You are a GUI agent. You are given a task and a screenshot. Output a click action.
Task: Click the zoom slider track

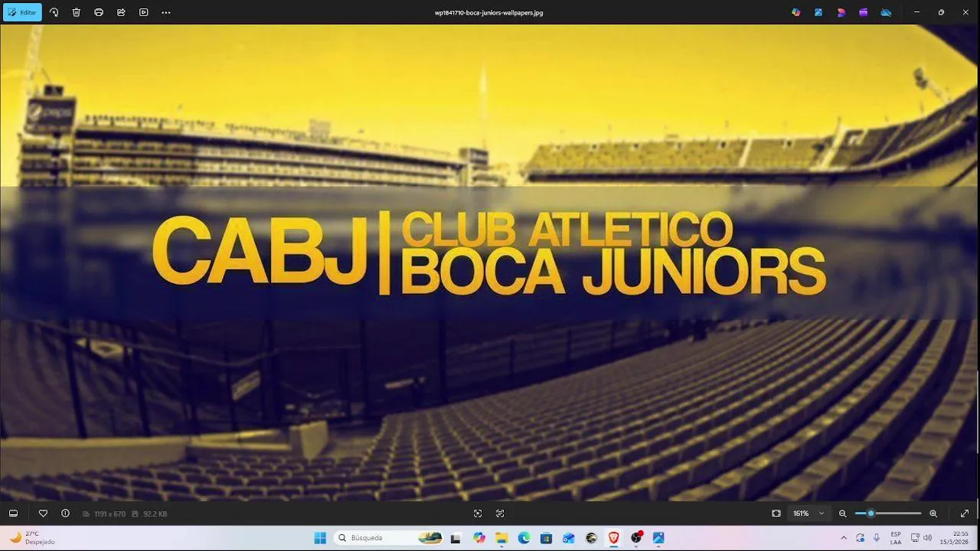888,514
